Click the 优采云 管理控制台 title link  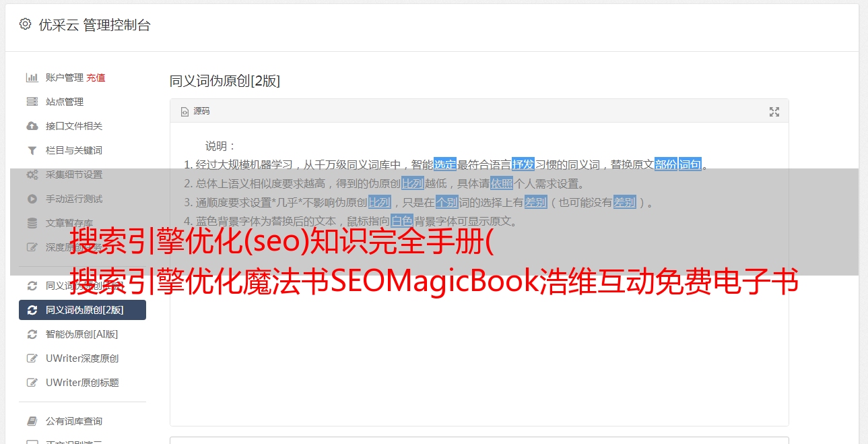(94, 25)
